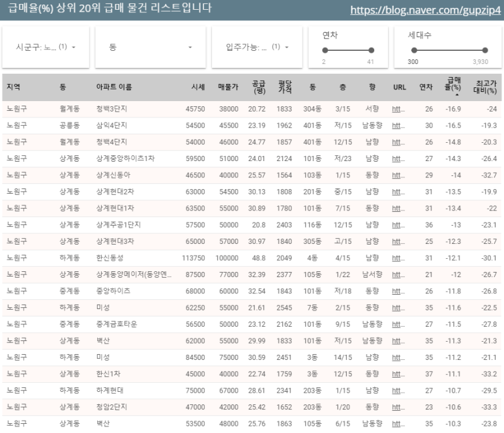The height and width of the screenshot is (433, 504).
Task: Select the 하계현대 apartment name cell
Action: (110, 391)
